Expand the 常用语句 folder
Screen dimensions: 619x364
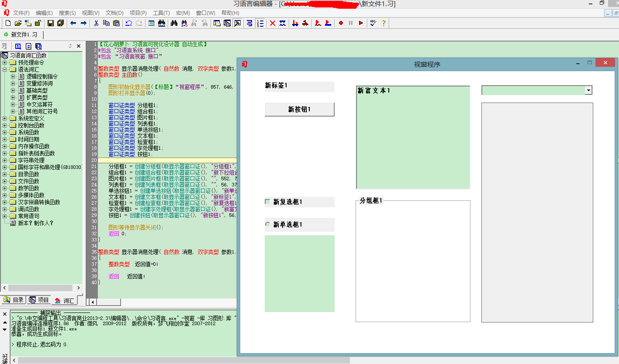pyautogui.click(x=5, y=216)
